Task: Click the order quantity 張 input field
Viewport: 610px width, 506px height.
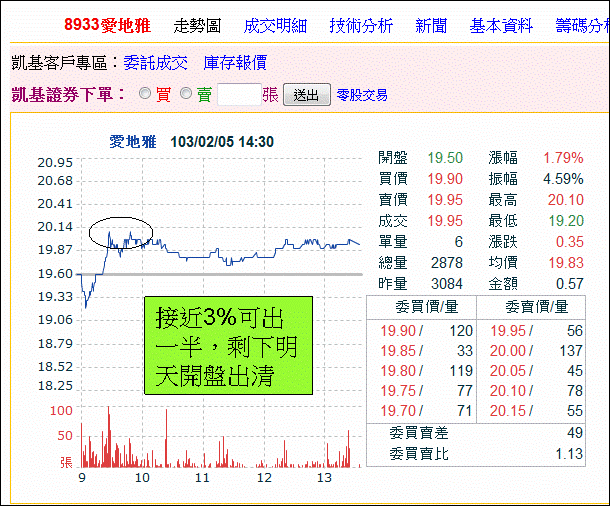Action: click(239, 94)
